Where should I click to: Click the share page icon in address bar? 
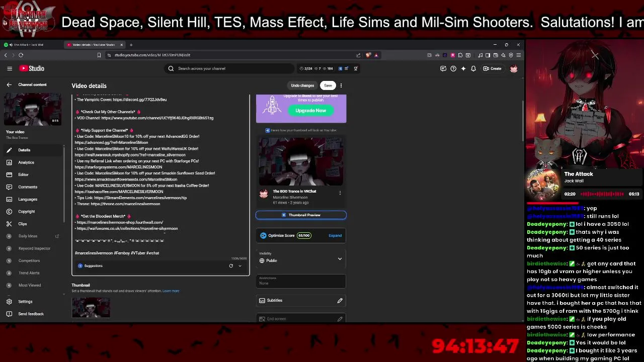(358, 55)
